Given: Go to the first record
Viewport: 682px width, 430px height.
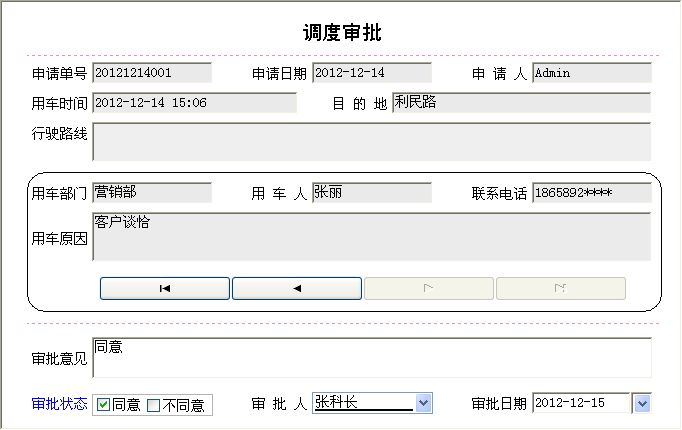Looking at the screenshot, I should [x=165, y=289].
